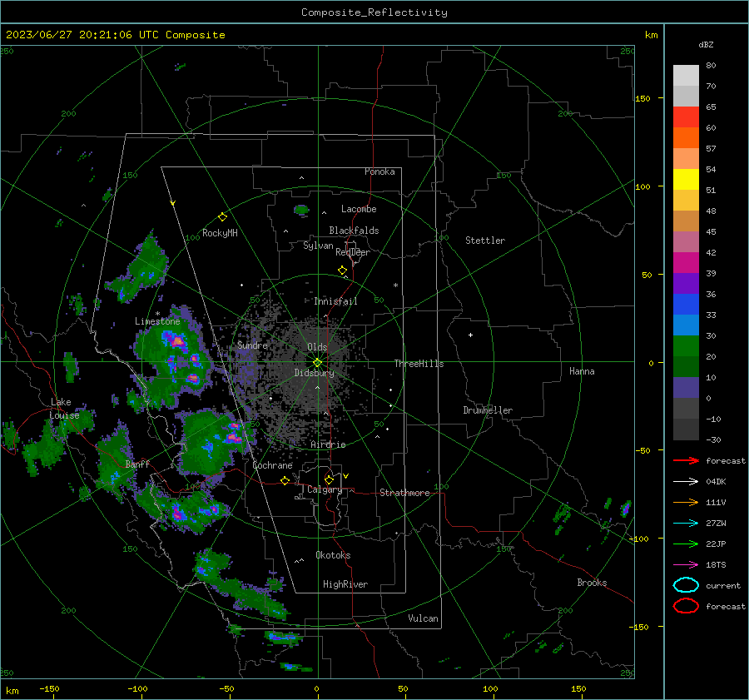Click the RockyMH label

coord(220,233)
